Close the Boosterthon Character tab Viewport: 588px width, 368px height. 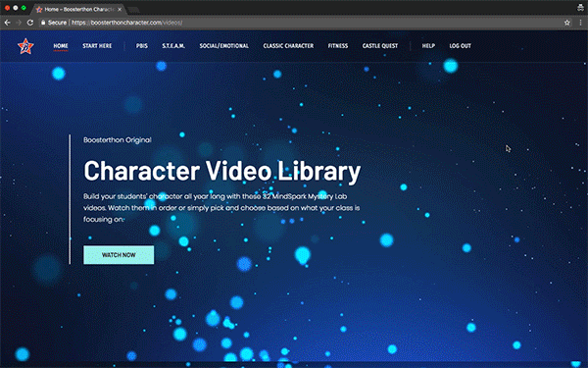click(x=120, y=10)
